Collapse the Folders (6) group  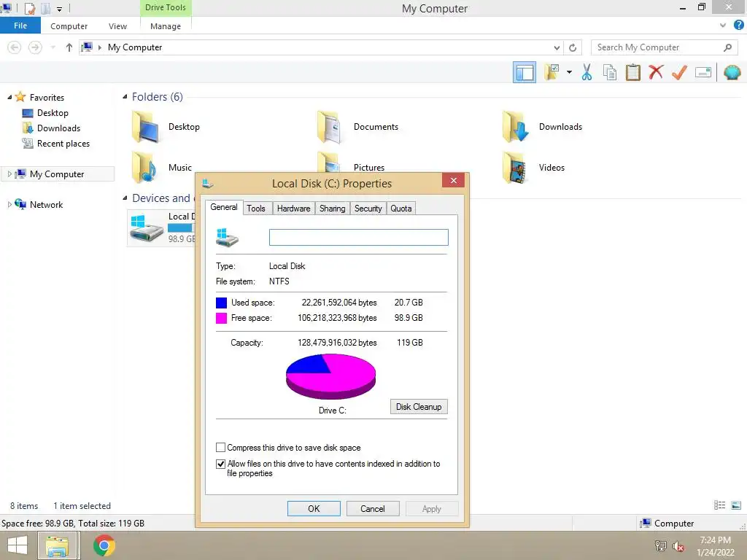[125, 97]
